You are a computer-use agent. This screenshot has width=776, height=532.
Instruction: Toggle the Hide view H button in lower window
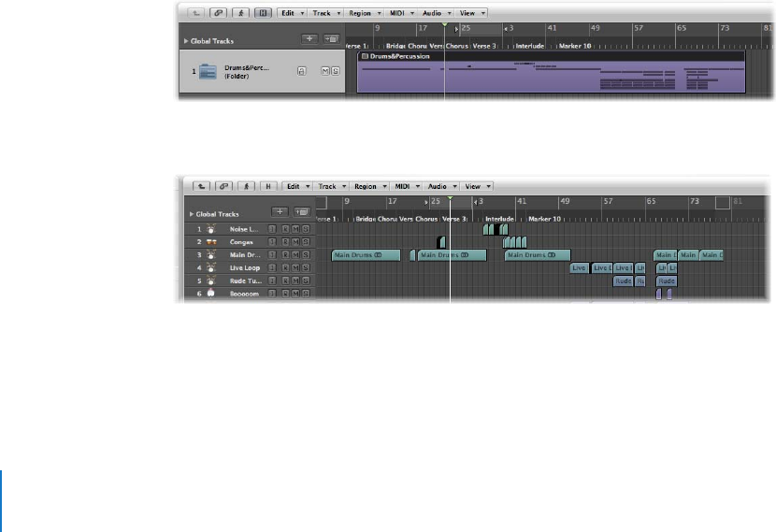(x=268, y=186)
